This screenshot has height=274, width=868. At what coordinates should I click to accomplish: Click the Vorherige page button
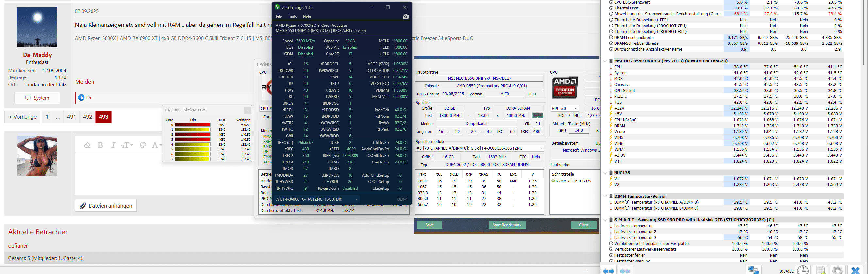coord(23,117)
